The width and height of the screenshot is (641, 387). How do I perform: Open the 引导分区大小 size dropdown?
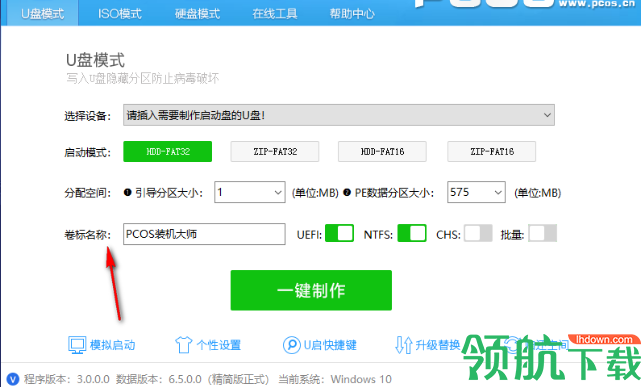(x=250, y=192)
